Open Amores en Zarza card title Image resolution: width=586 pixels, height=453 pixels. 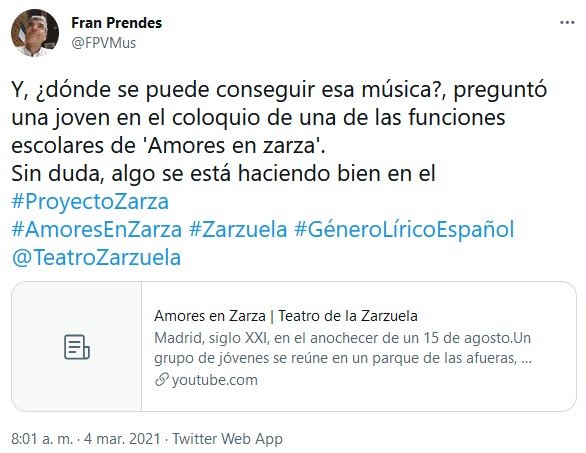(x=286, y=316)
